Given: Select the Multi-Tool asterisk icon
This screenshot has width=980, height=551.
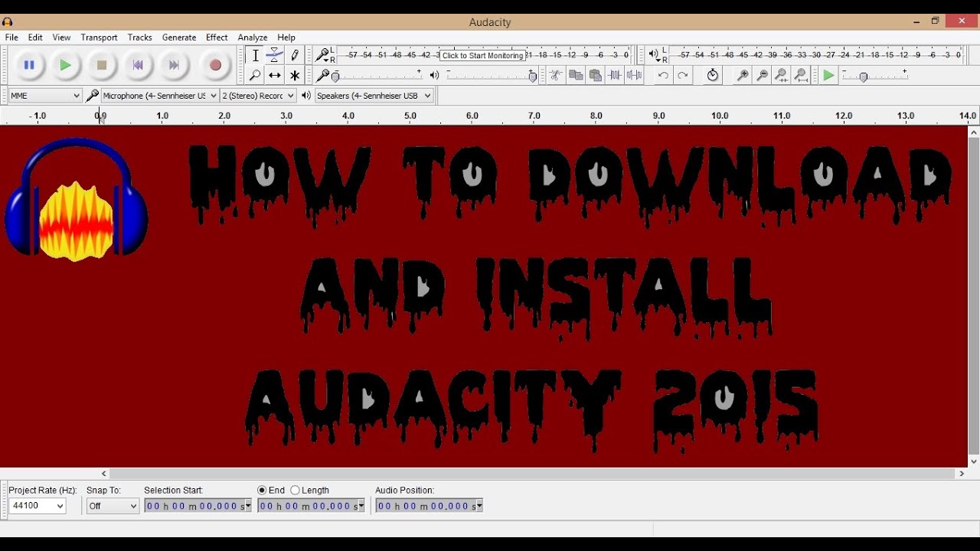Looking at the screenshot, I should (295, 75).
